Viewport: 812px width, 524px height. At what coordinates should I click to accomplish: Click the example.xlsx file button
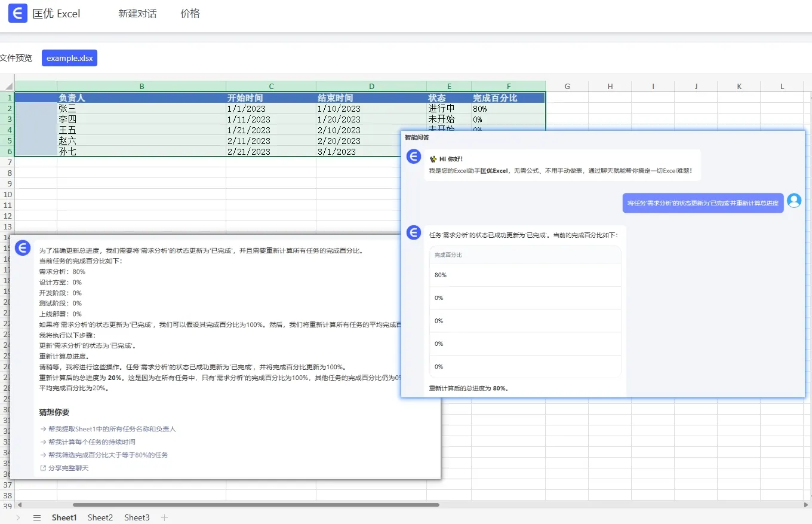(69, 58)
